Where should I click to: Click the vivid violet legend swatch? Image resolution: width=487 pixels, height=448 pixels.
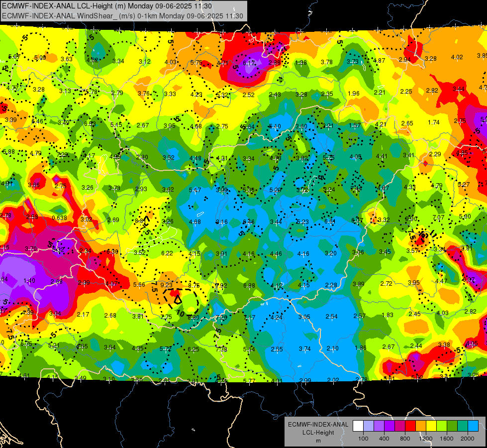(x=390, y=426)
